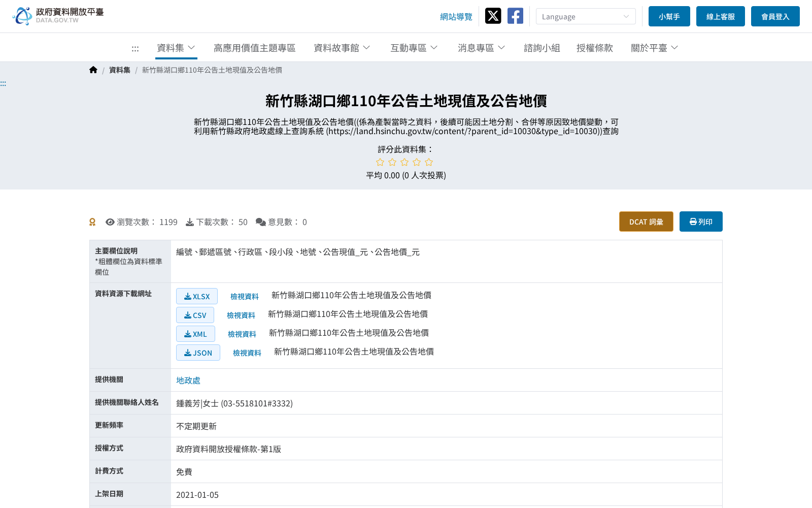812x508 pixels.
Task: Click the DCAT 詞彙 button
Action: pos(646,221)
